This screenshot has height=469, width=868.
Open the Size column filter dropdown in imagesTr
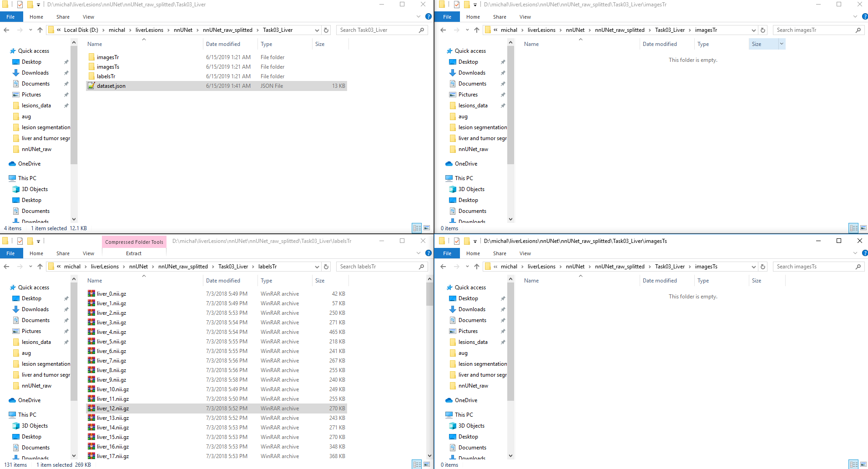[x=781, y=44]
